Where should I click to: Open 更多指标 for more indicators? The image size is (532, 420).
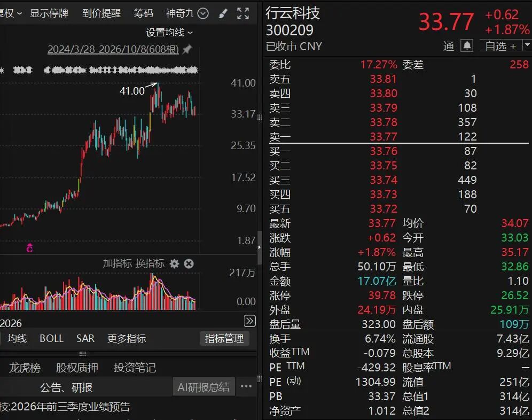pos(127,338)
